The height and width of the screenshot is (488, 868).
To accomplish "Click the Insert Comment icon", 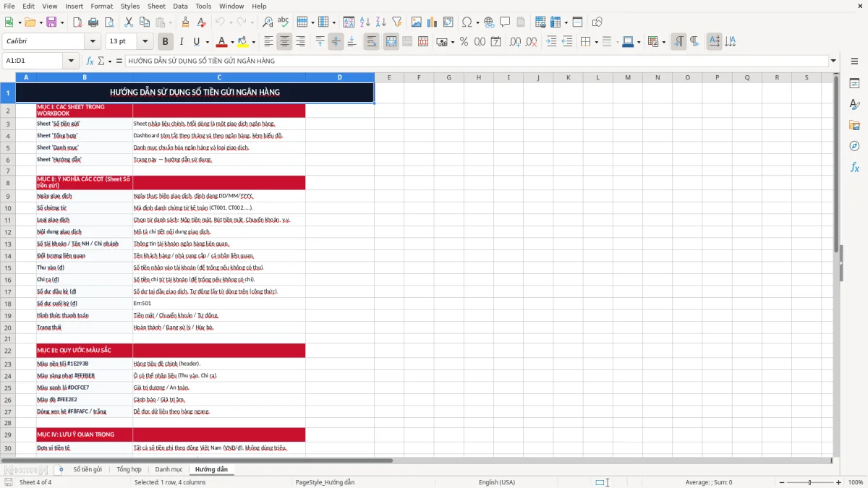I will [x=505, y=22].
